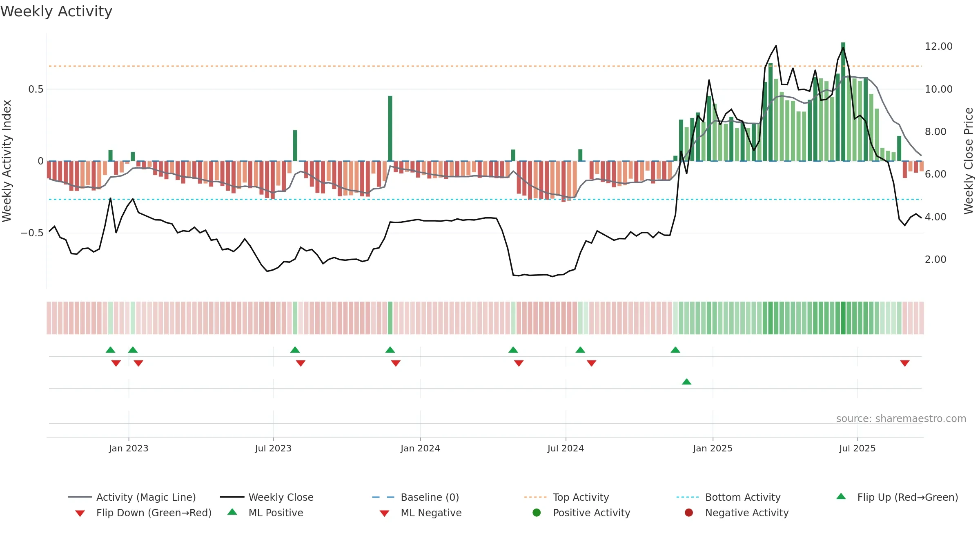
Task: Click the sharemaestro.com source text
Action: (x=901, y=419)
